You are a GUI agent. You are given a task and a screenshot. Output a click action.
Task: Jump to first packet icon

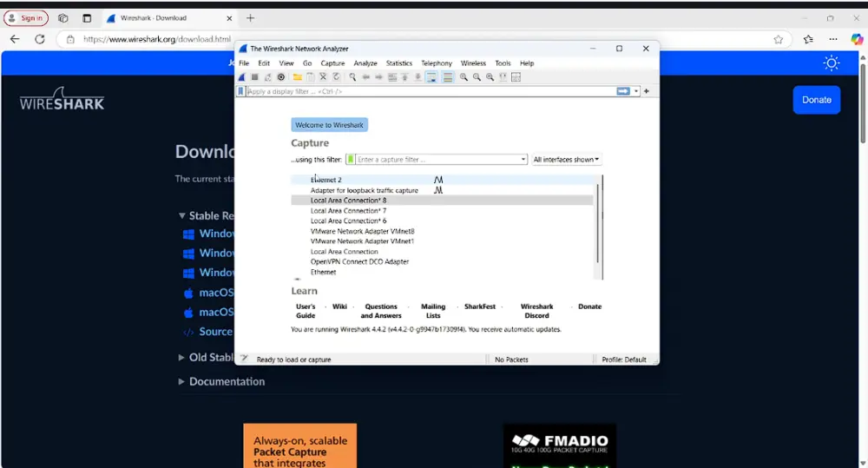(404, 77)
